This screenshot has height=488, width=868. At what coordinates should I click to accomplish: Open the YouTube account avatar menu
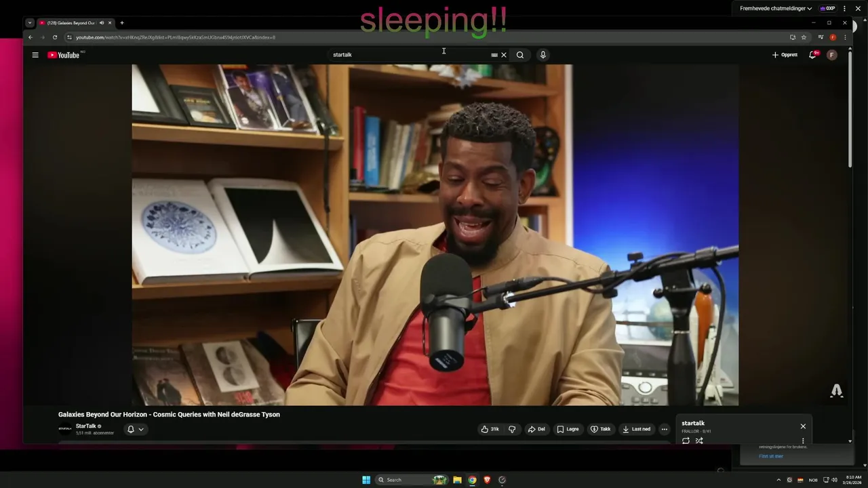[x=832, y=55]
